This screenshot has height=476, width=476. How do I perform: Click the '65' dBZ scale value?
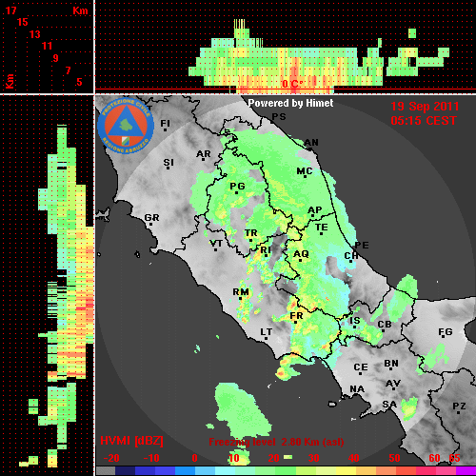pos(455,458)
